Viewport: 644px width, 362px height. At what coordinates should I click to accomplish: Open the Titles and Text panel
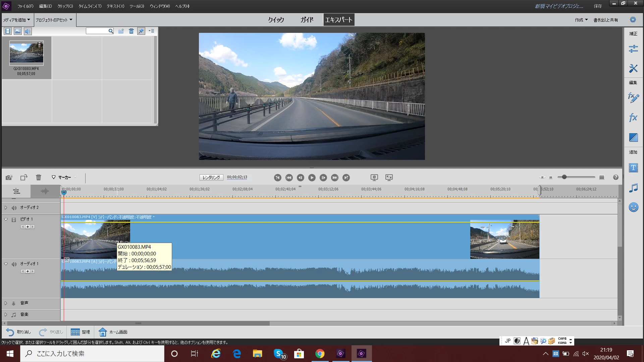pos(633,168)
